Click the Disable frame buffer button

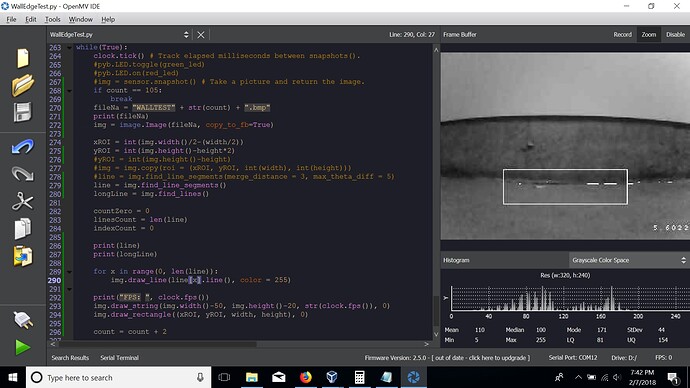(x=675, y=35)
